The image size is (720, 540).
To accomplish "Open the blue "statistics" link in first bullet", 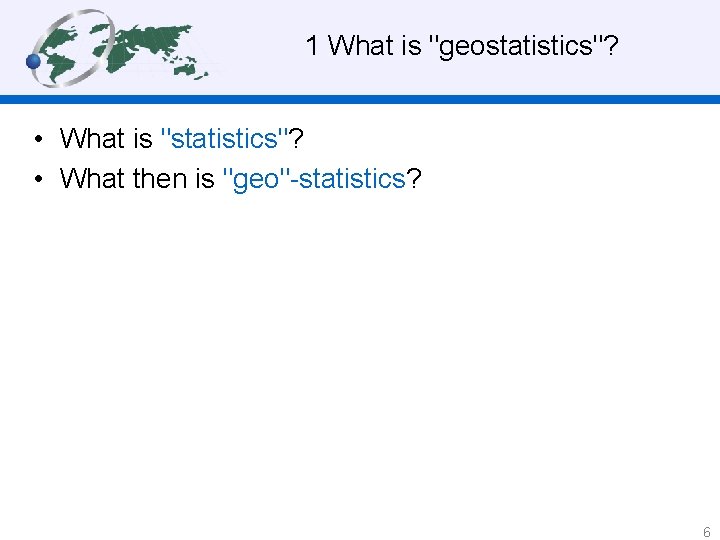I will coord(226,138).
